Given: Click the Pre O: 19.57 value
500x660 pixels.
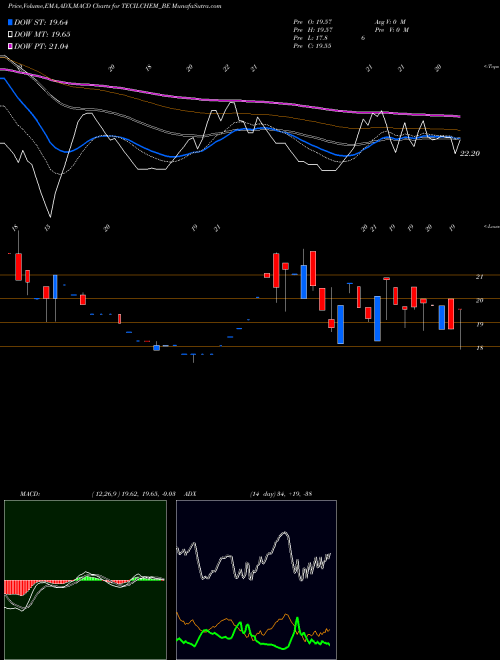Looking at the screenshot, I should coord(312,21).
